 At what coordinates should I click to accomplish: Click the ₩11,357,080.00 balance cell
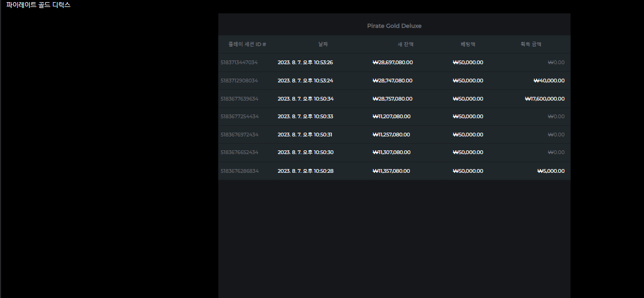[391, 171]
